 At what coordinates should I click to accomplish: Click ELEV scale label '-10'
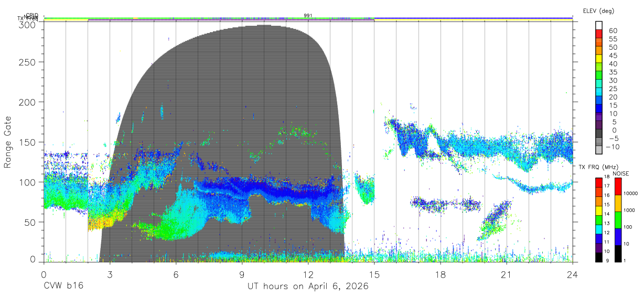tap(613, 146)
